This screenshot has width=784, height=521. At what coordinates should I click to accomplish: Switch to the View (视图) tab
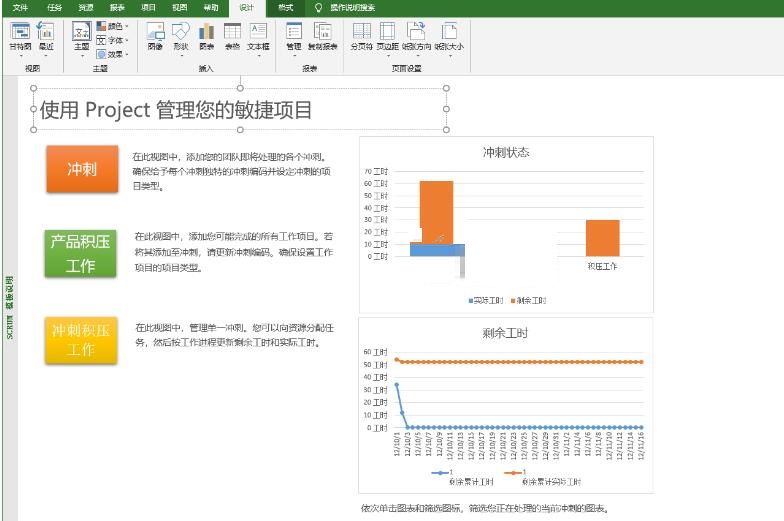coord(180,8)
